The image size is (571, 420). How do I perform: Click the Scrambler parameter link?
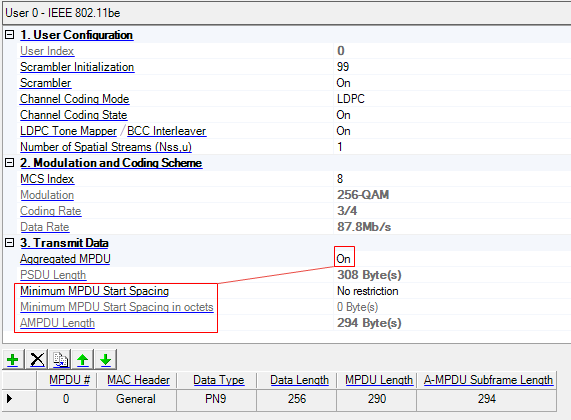pos(46,83)
